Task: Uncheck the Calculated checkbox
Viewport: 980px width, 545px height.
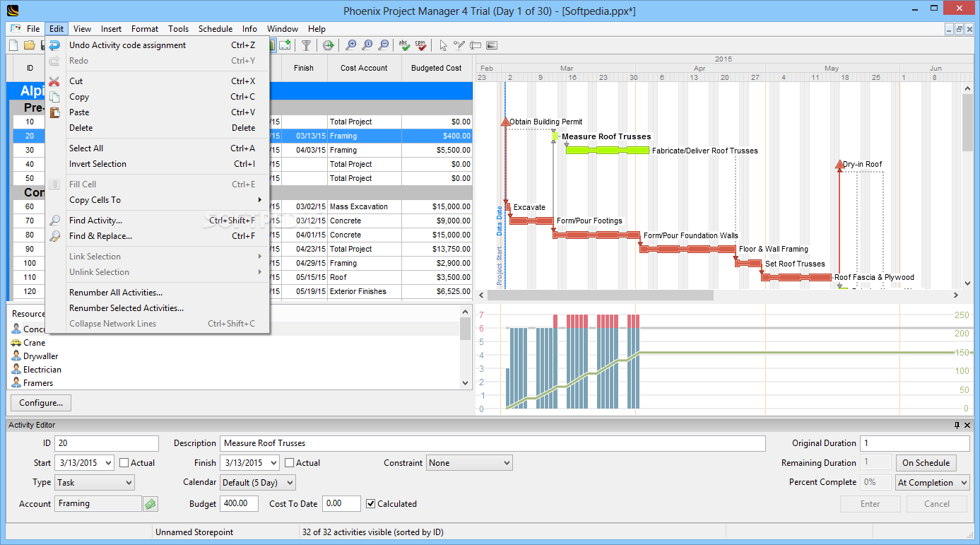Action: [371, 504]
